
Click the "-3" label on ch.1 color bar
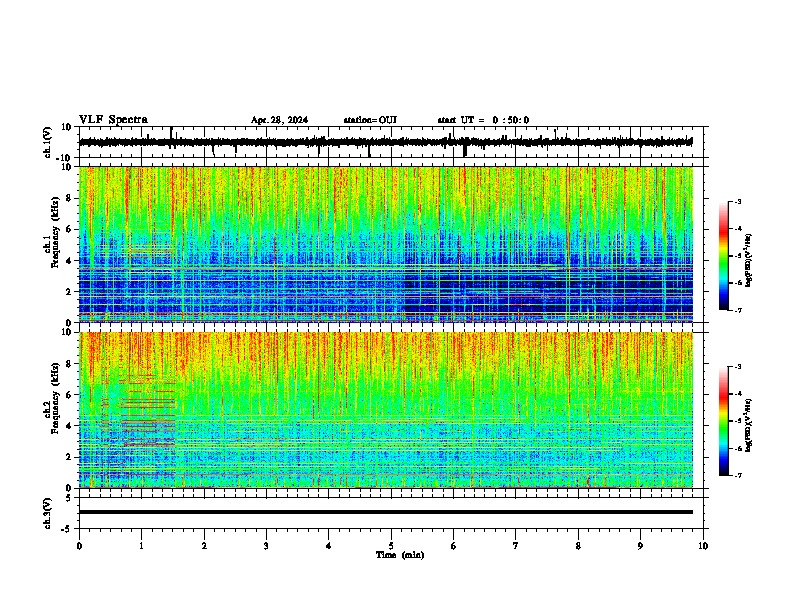737,202
